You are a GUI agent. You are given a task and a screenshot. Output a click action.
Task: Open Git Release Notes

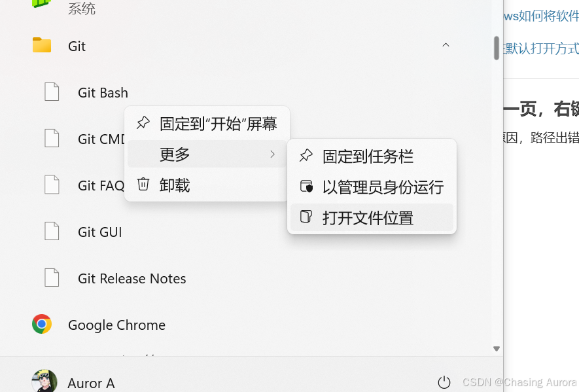[x=132, y=278]
